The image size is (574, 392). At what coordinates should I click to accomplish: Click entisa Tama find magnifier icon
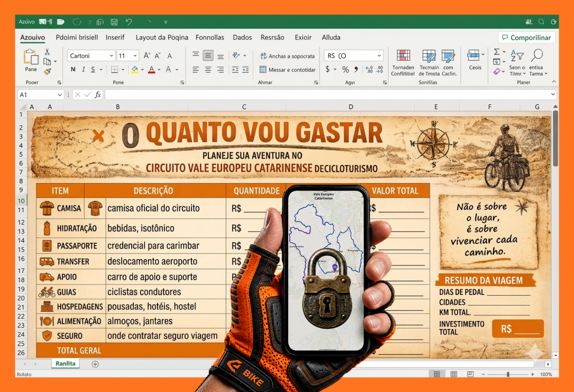coord(537,62)
